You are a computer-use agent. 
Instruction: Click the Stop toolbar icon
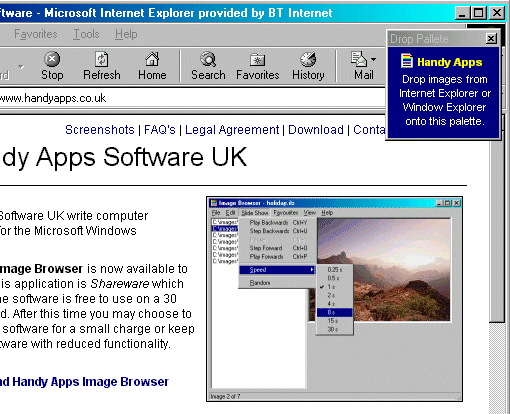pos(52,60)
